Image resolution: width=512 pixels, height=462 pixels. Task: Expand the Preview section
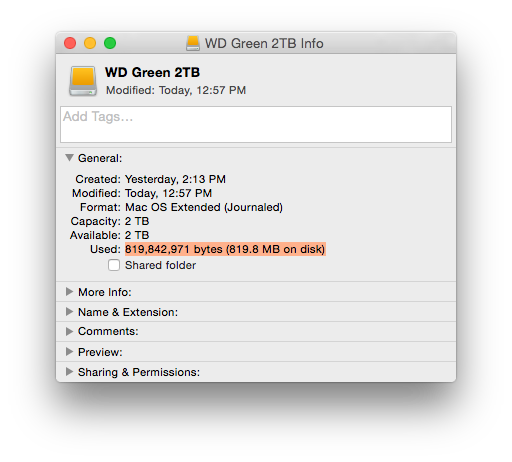pyautogui.click(x=69, y=352)
